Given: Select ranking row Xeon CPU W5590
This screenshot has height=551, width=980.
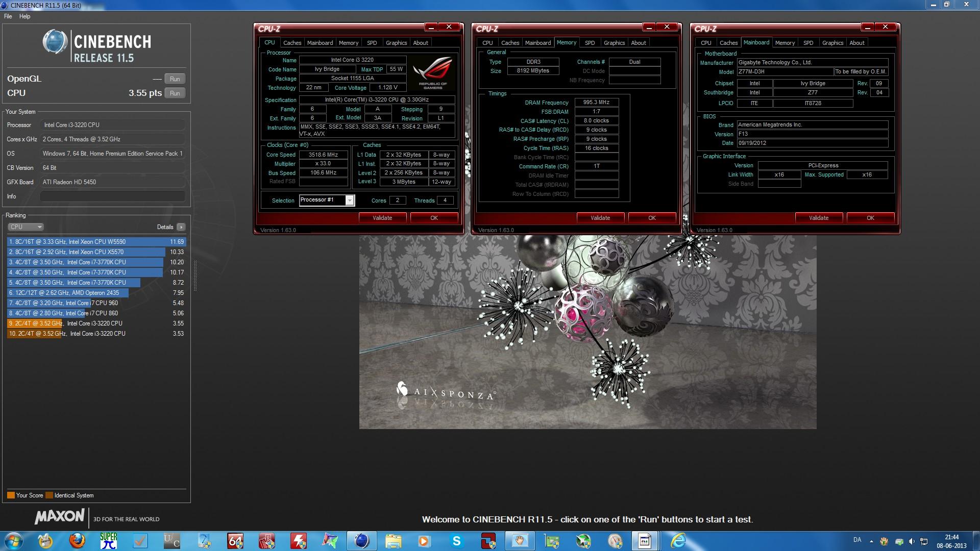Looking at the screenshot, I should [96, 242].
